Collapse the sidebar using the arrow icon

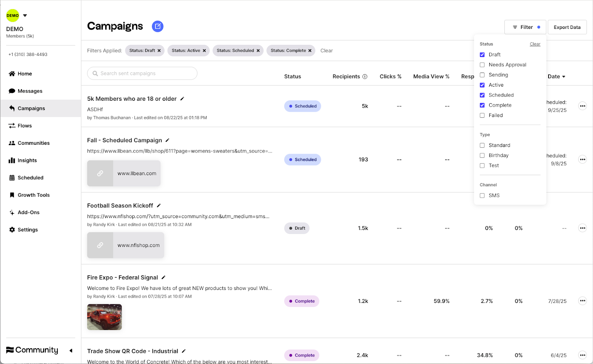coord(71,350)
